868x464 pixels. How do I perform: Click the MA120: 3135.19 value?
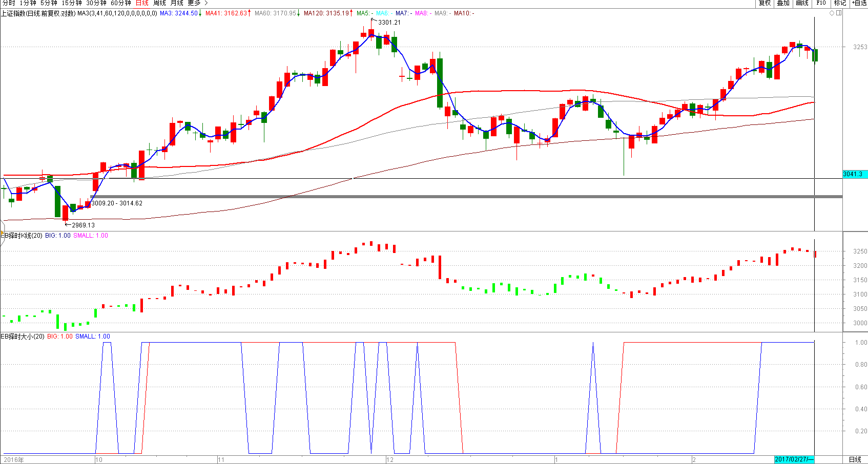(x=326, y=13)
